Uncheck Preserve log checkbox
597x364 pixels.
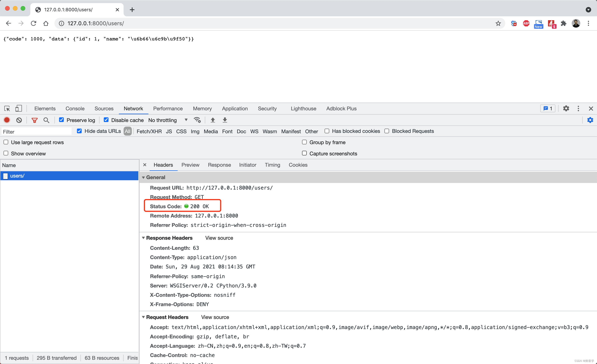tap(62, 120)
